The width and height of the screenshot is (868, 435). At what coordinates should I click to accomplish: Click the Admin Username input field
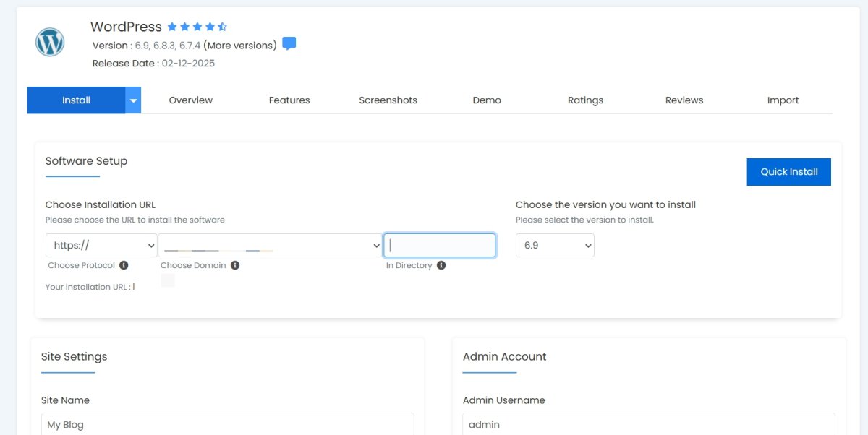tap(648, 424)
